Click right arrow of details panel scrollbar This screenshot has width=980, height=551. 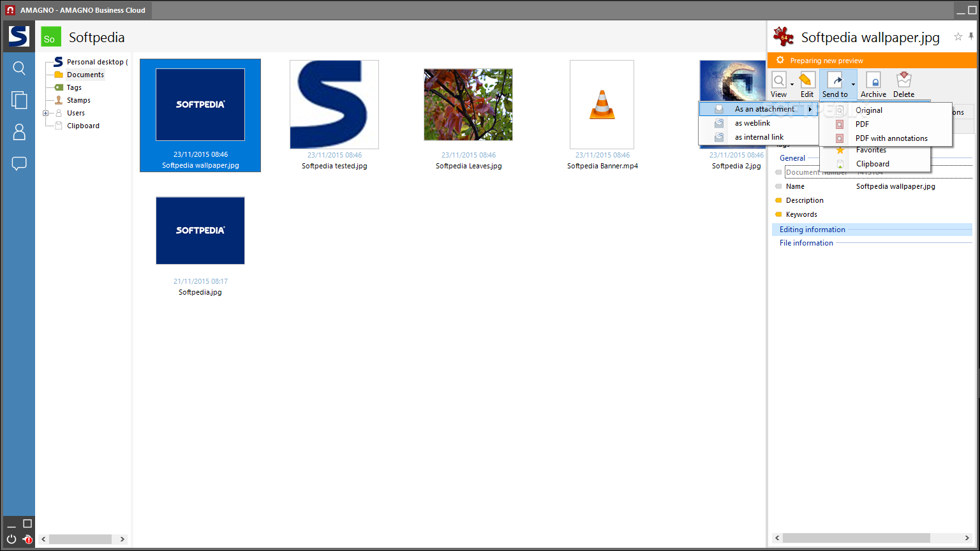967,538
